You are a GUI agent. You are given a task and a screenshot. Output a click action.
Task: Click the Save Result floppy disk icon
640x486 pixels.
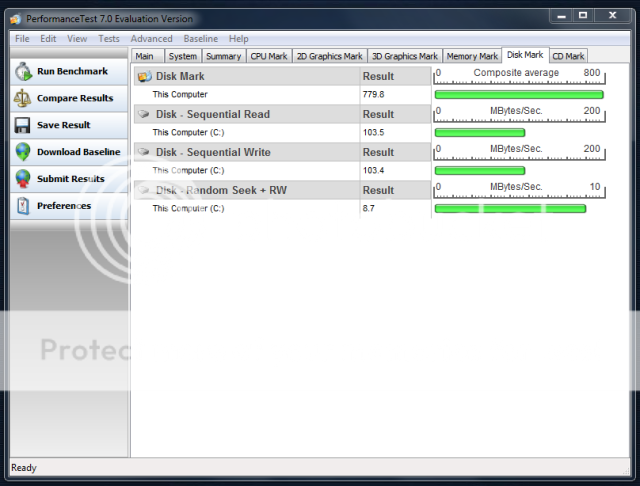pos(22,125)
